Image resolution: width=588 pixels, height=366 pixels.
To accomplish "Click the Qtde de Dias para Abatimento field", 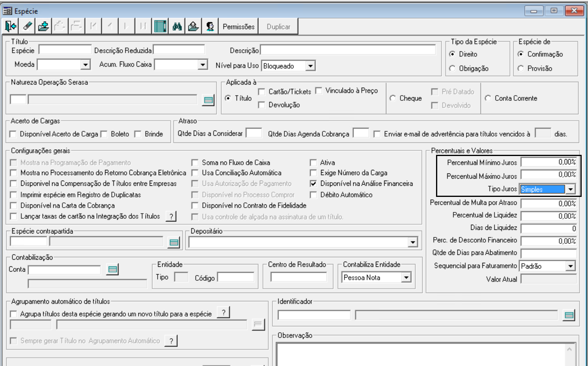I will (549, 253).
